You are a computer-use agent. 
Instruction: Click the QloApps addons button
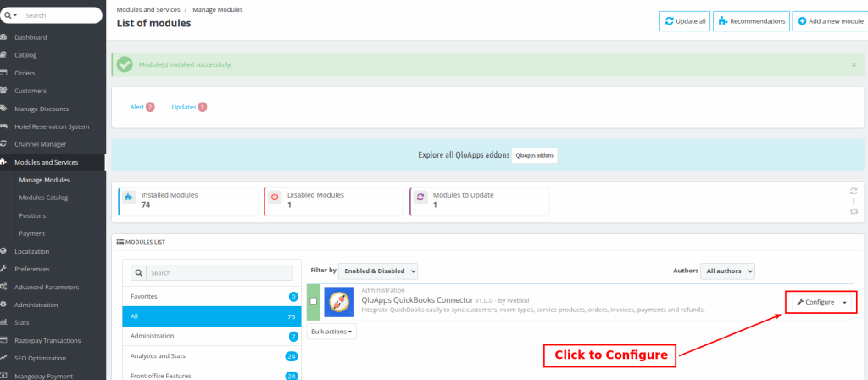pyautogui.click(x=535, y=155)
